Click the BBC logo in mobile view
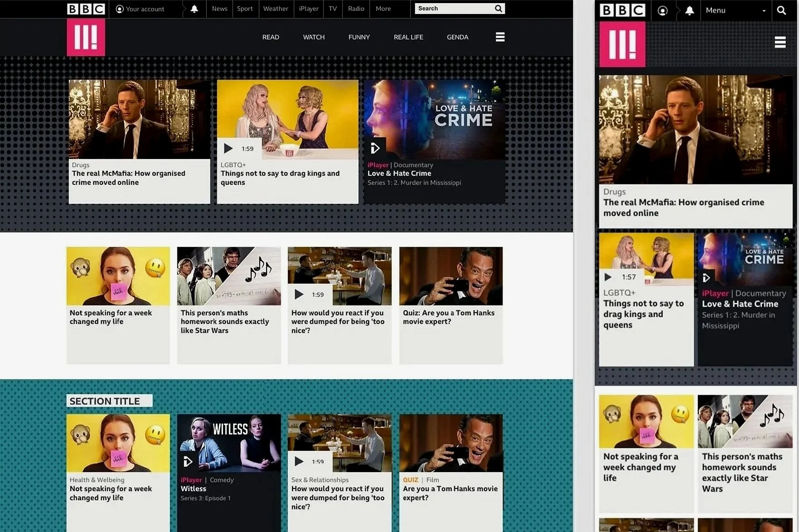The image size is (799, 532). point(623,10)
